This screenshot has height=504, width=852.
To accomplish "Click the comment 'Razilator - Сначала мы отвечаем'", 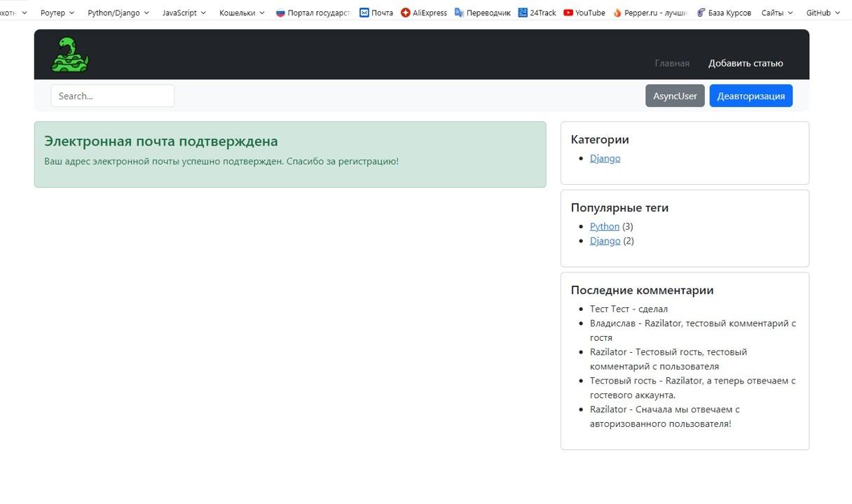I will [665, 416].
